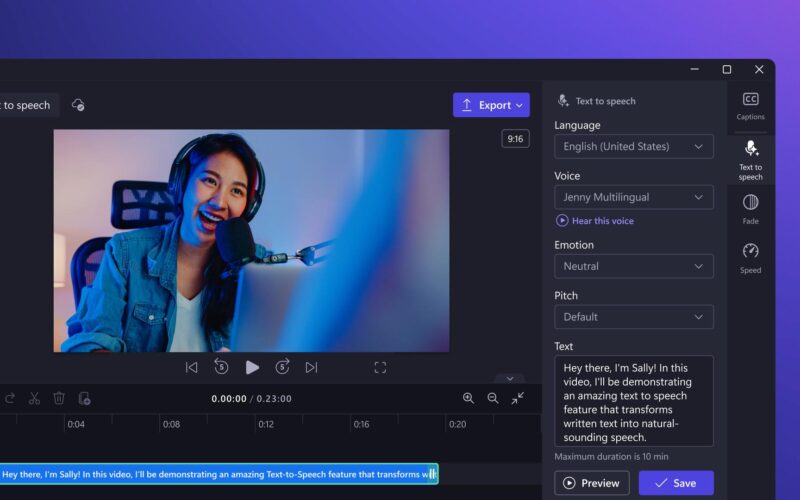
Task: Click the duplicate clip icon
Action: pos(84,398)
